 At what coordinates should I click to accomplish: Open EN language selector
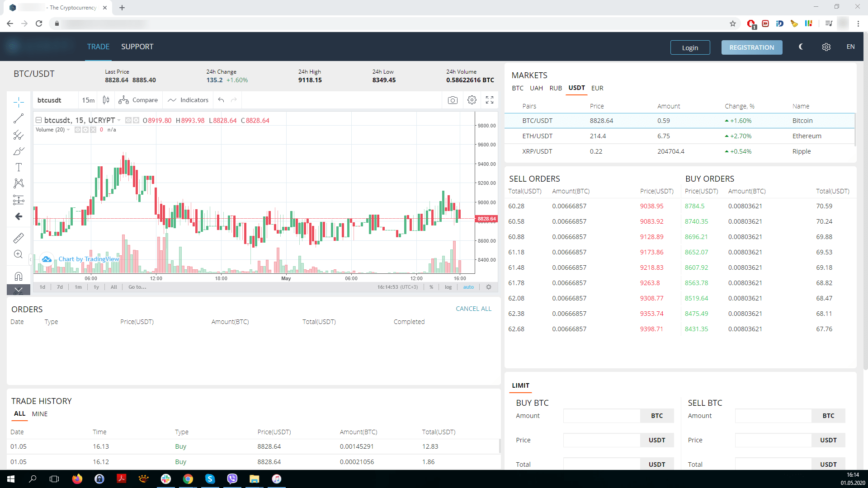850,47
